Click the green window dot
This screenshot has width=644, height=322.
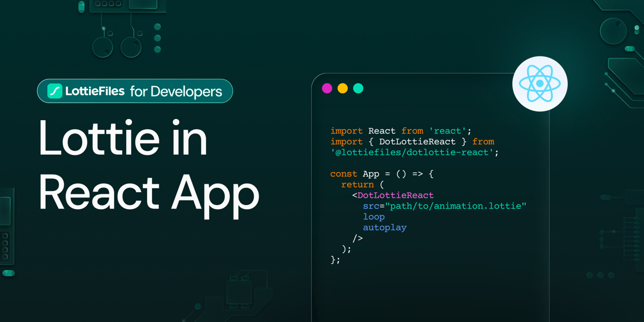click(358, 88)
